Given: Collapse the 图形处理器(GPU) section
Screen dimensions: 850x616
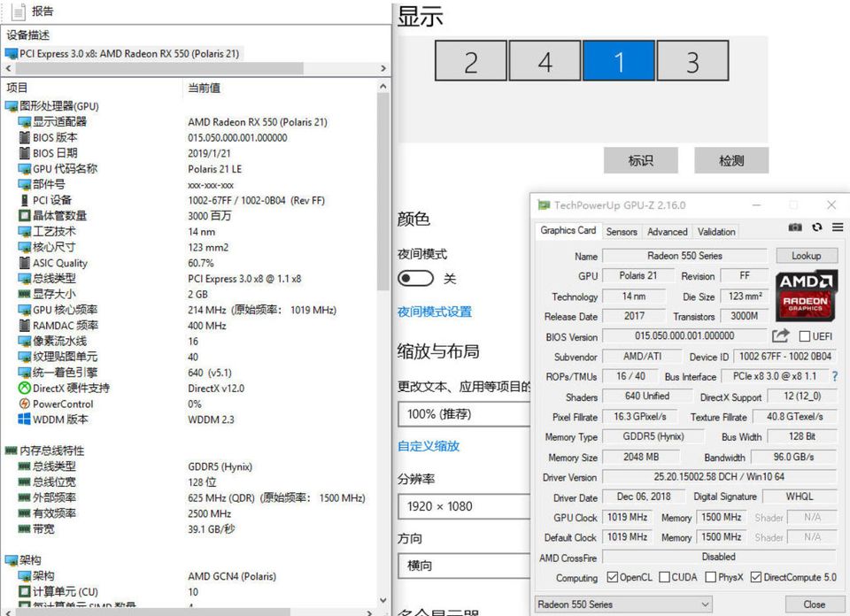Looking at the screenshot, I should [52, 106].
